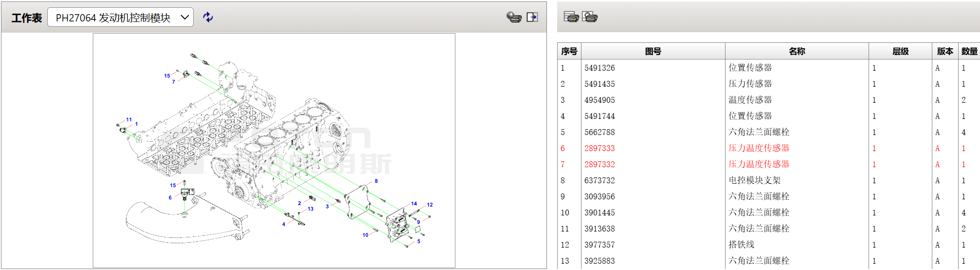Click callout 11 in the diagram
The width and height of the screenshot is (980, 270).
point(129,119)
